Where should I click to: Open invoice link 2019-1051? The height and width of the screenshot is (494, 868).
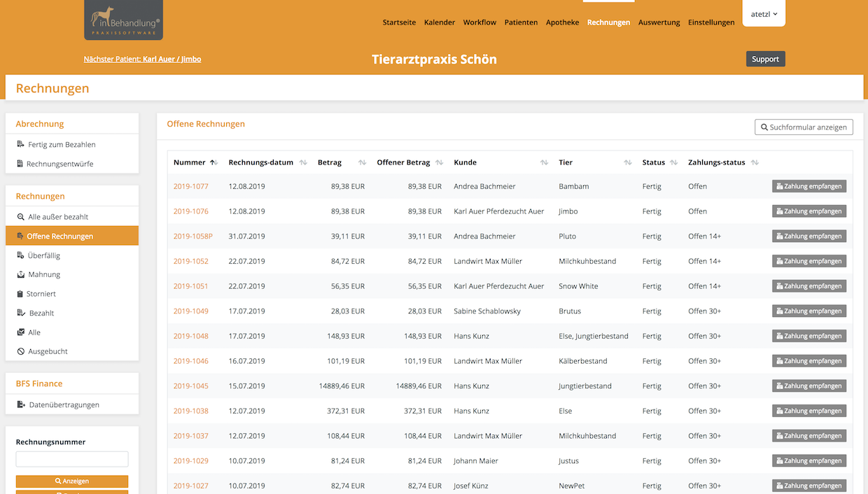click(x=191, y=286)
